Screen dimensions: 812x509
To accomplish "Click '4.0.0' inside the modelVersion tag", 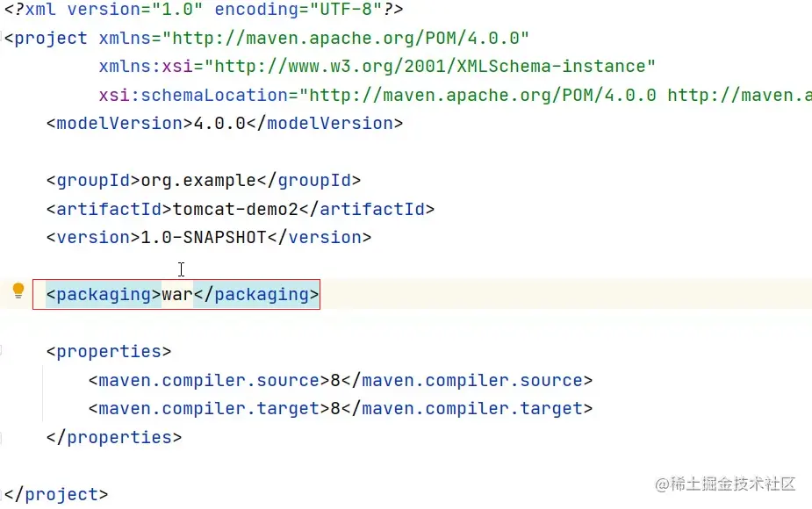I will tap(219, 124).
